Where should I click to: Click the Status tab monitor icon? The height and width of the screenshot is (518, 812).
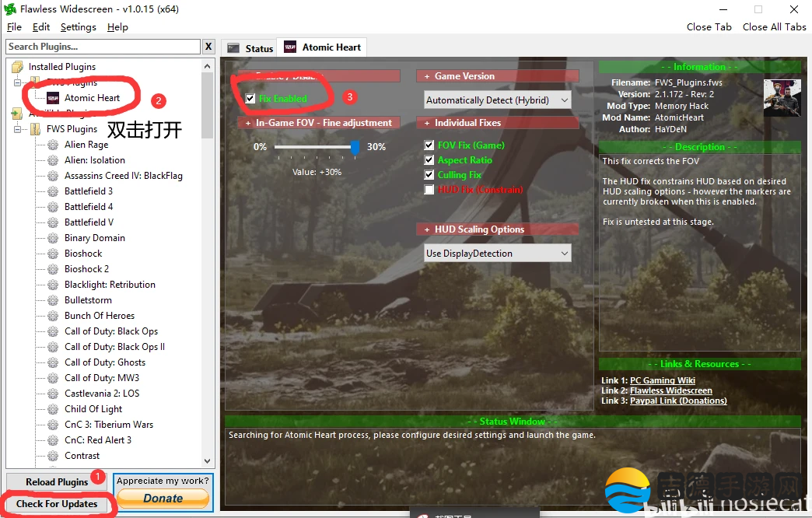pos(233,48)
